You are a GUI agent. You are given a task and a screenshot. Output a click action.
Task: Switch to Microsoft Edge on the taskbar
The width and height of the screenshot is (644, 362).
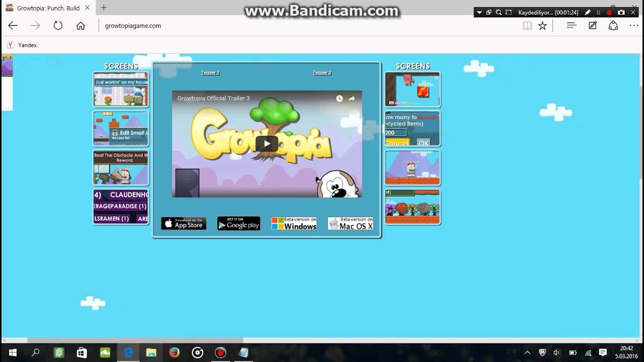128,352
